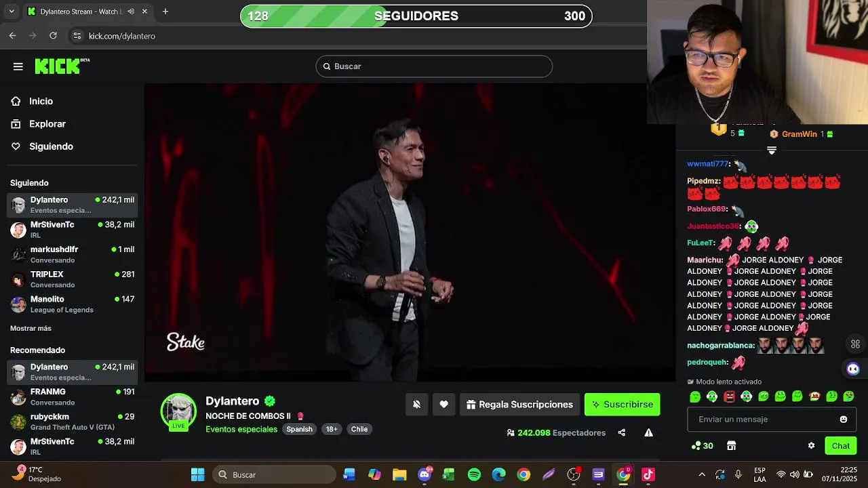Toggle stream notifications bell

point(416,405)
